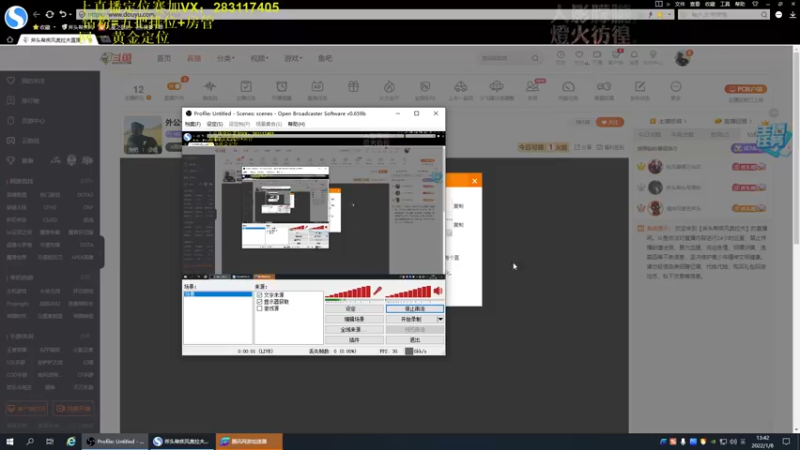Click the two-people fans icon in streamer toolbar

532,86
